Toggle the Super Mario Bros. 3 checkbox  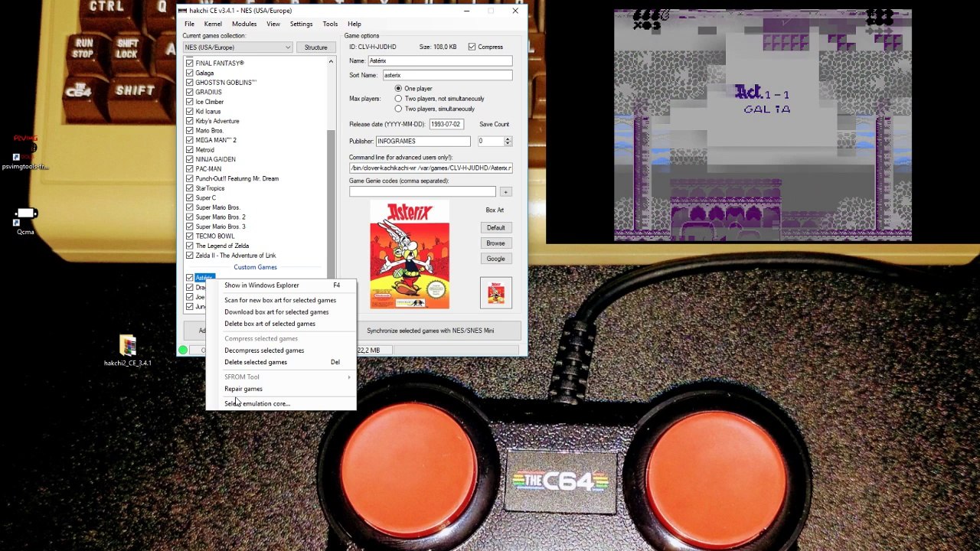[x=190, y=227]
